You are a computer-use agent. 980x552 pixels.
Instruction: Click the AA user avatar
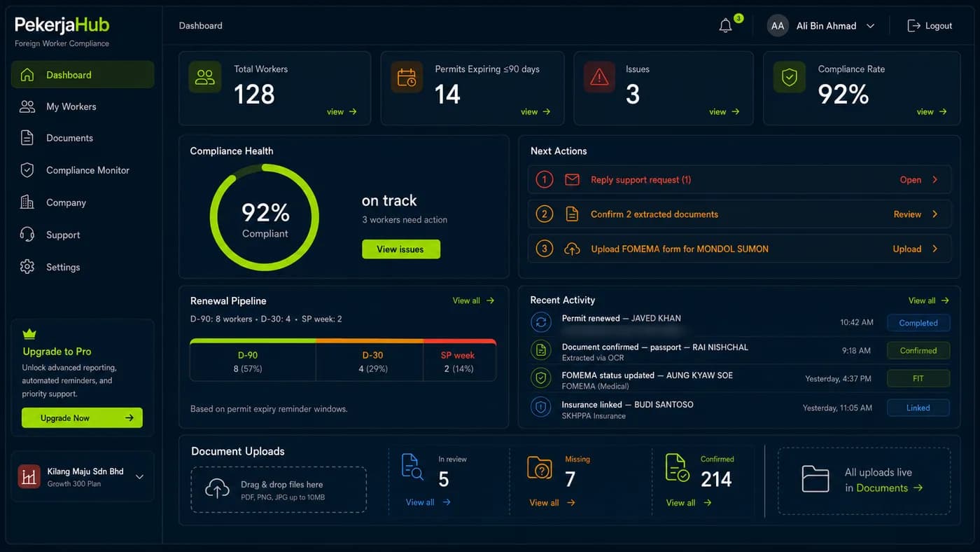click(777, 26)
